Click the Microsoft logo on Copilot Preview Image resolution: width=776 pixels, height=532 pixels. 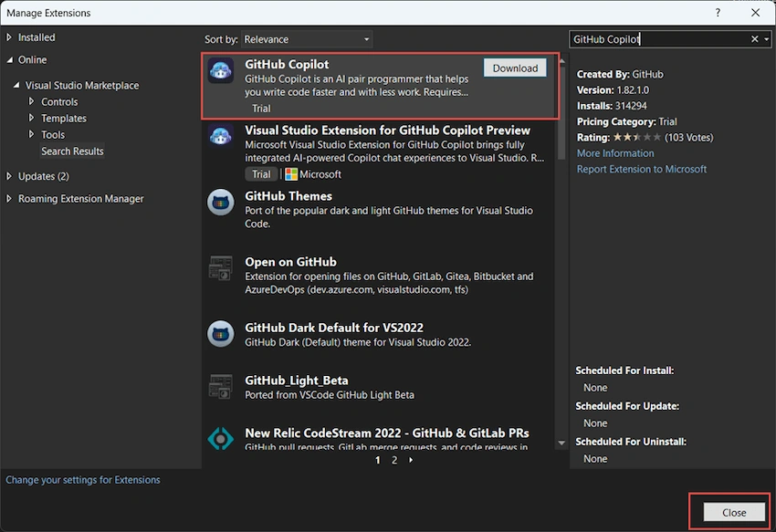pyautogui.click(x=291, y=174)
